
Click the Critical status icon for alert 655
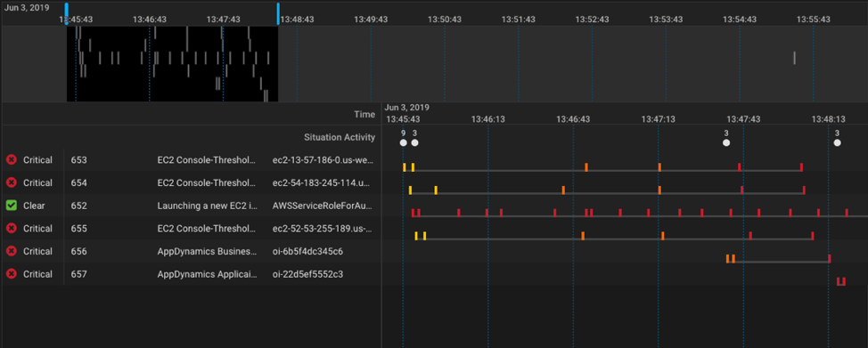(11, 228)
